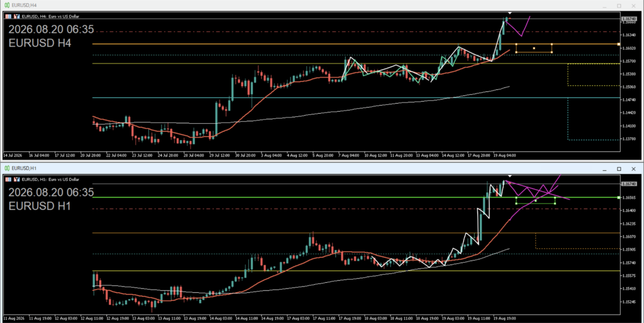
Task: Close the EURUSD,H1 chart window
Action: [633, 168]
